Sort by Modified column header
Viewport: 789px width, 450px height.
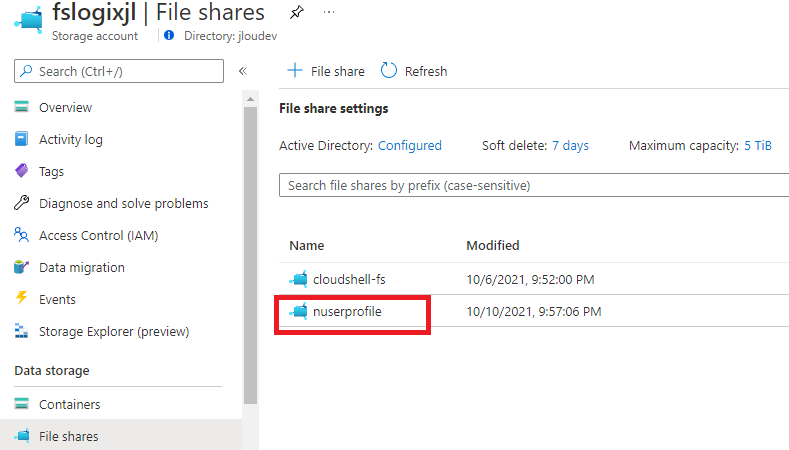(x=493, y=246)
